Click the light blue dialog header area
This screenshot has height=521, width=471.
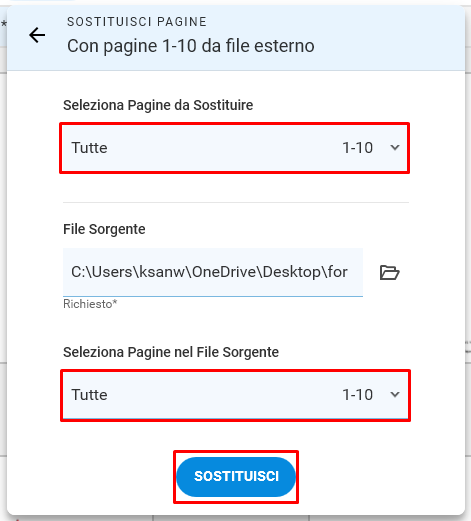point(236,38)
